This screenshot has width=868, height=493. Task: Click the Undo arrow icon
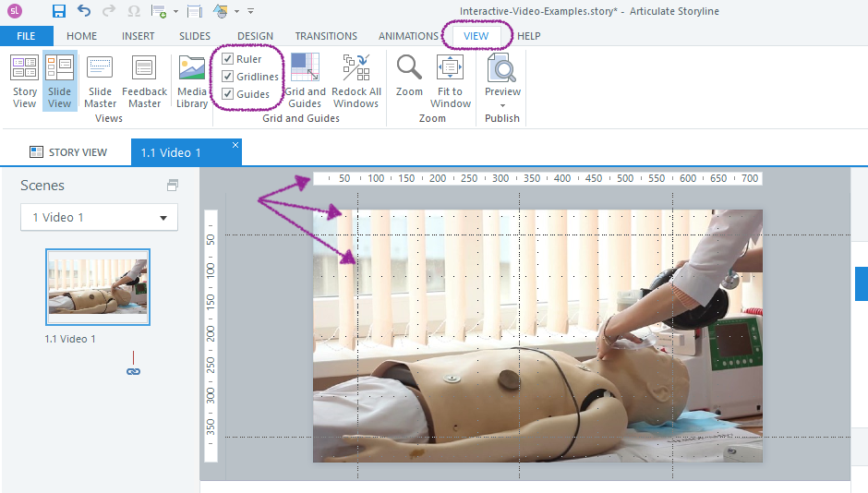pyautogui.click(x=84, y=11)
